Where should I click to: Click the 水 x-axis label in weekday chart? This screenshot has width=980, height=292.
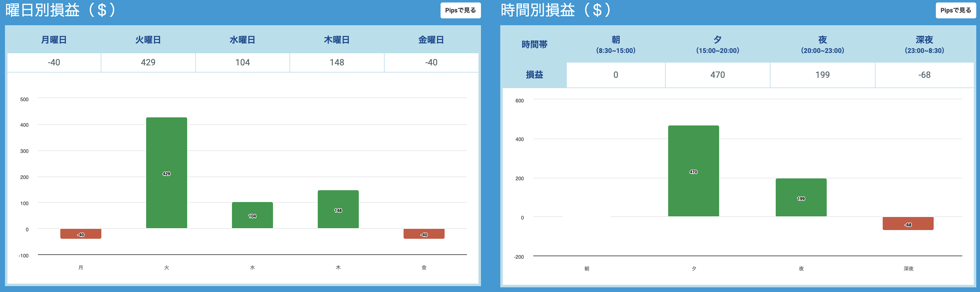coord(252,268)
